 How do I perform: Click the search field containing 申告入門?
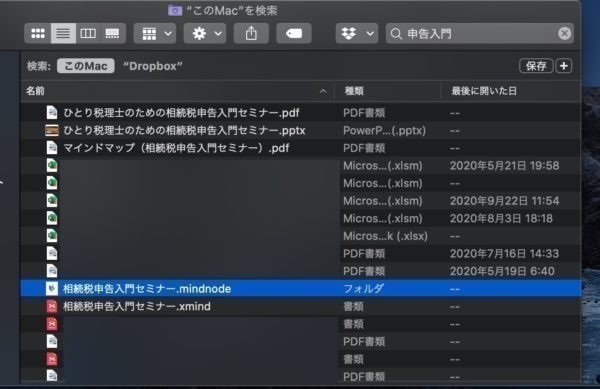point(480,34)
